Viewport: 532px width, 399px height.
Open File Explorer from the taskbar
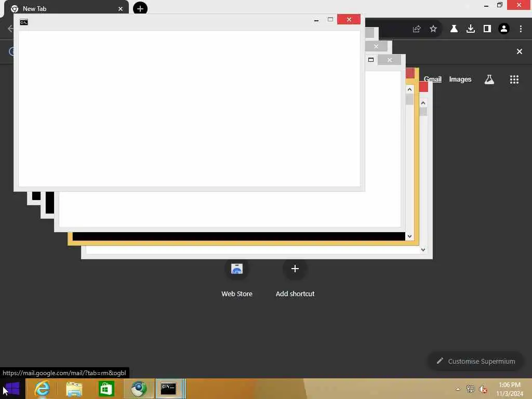click(x=74, y=389)
